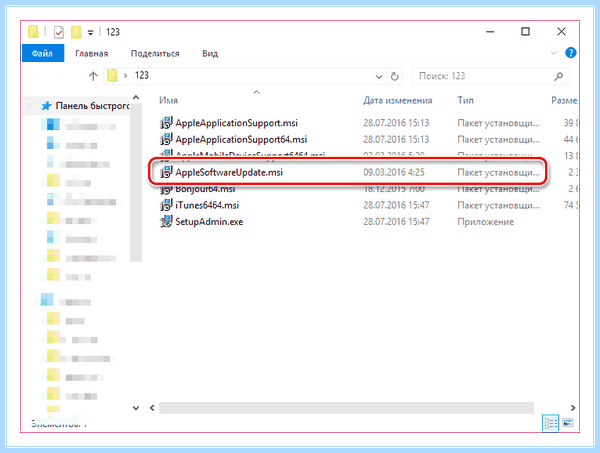Select SetupAdmin.exe file
The width and height of the screenshot is (600, 453).
(209, 222)
